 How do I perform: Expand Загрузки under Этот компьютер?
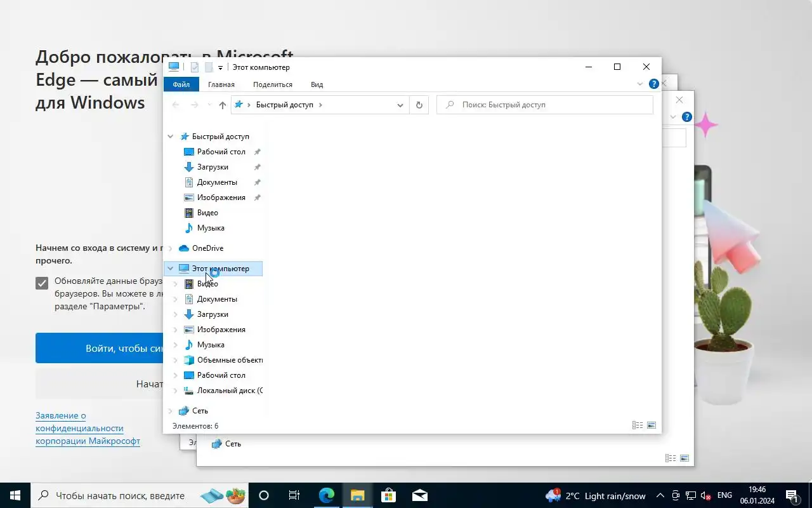pyautogui.click(x=176, y=314)
